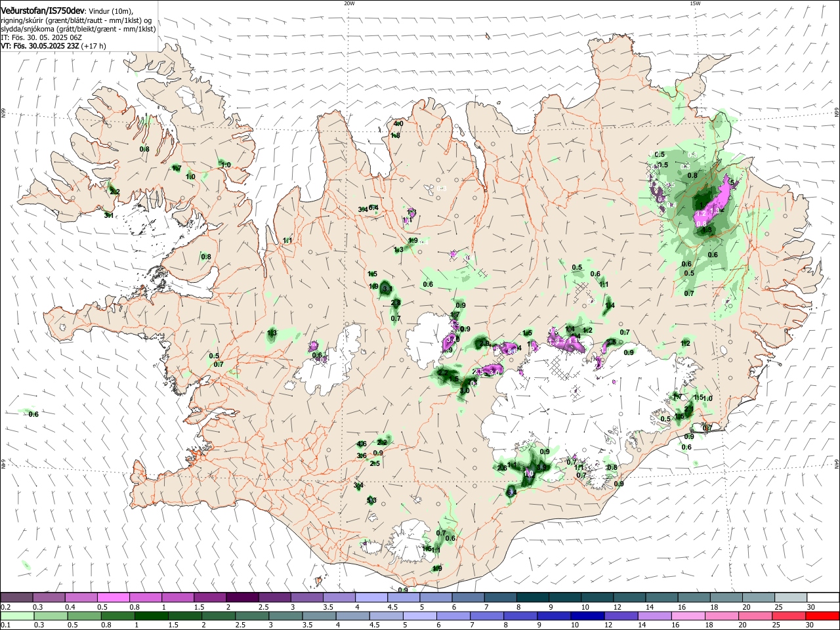Image resolution: width=840 pixels, height=630 pixels.
Task: Click the "0.1" label on lower legend row
Action: tap(5, 625)
